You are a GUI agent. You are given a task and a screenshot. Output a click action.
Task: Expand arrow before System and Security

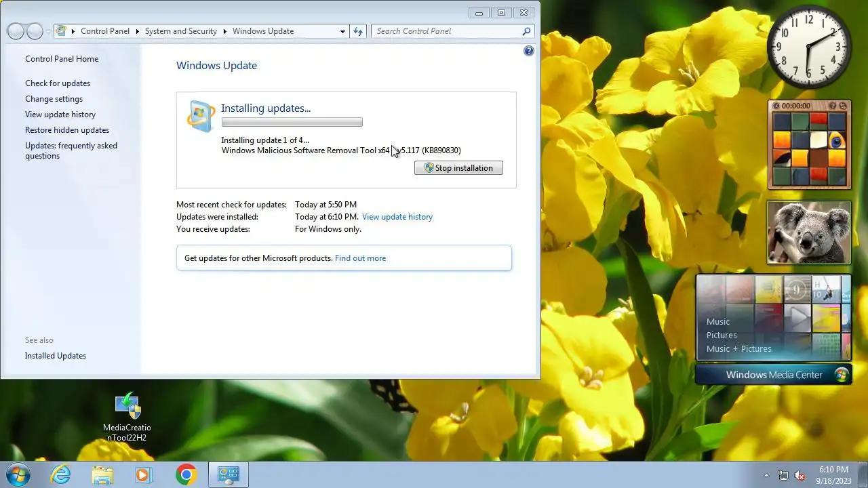(x=137, y=31)
